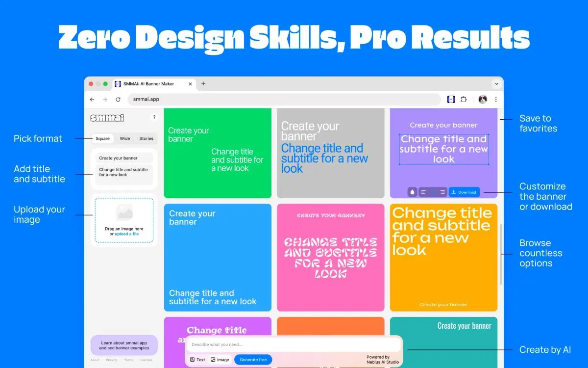Select the Stories format
The image size is (588, 368).
coord(146,138)
